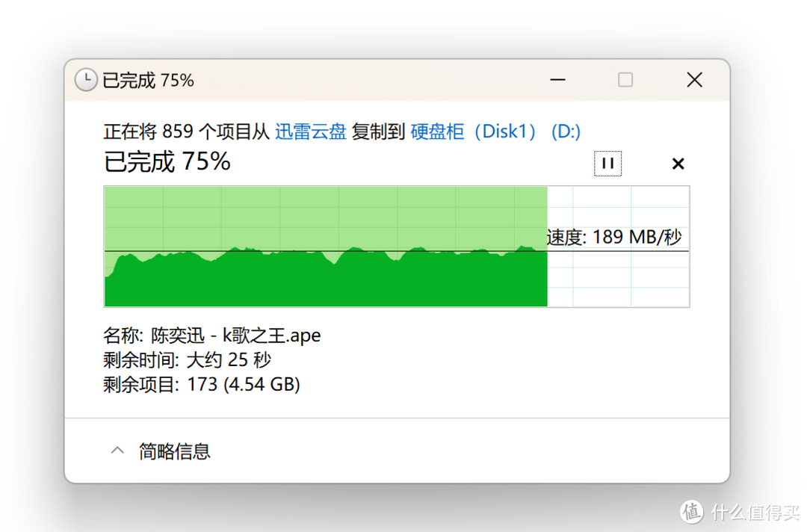The image size is (807, 532).
Task: Click the clock icon in the title bar
Action: pyautogui.click(x=86, y=80)
